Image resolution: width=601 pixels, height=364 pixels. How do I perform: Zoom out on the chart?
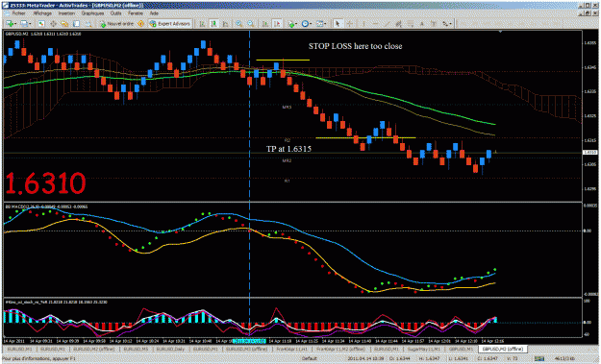click(x=250, y=24)
